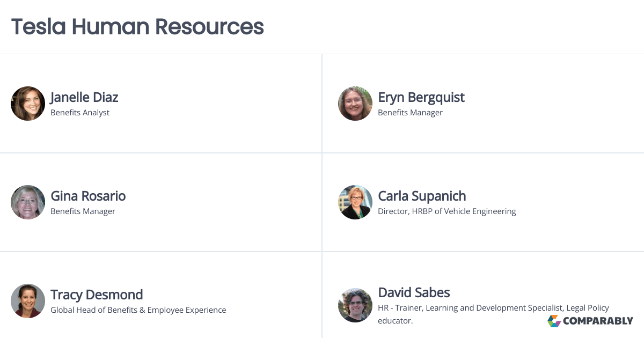The width and height of the screenshot is (644, 338).
Task: Click Gina Rosario's avatar image
Action: (x=28, y=202)
